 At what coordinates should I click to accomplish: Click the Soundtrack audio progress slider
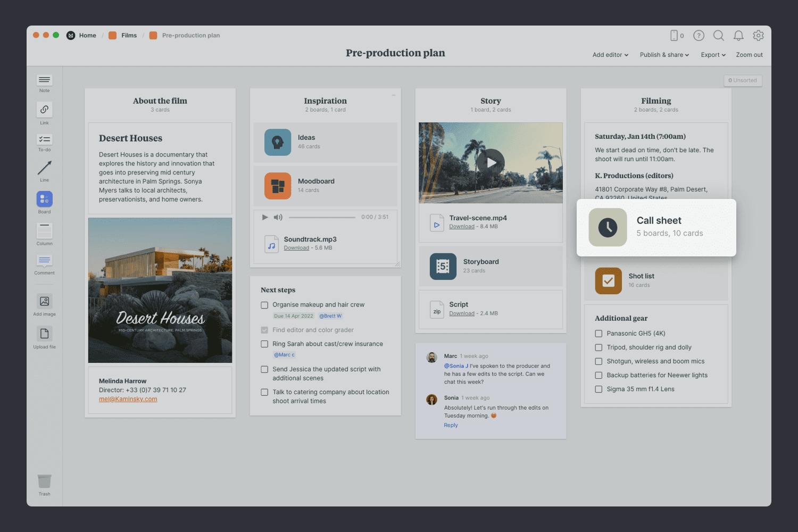(x=322, y=217)
